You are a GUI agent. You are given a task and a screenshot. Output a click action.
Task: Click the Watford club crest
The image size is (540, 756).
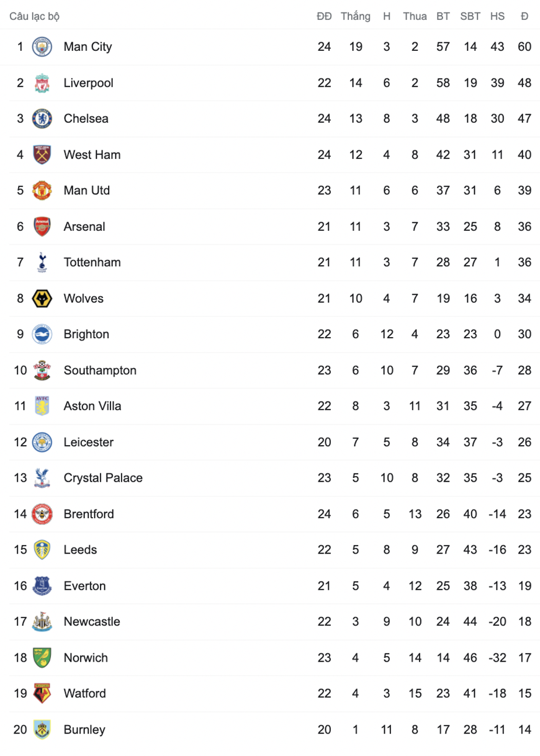click(x=42, y=693)
